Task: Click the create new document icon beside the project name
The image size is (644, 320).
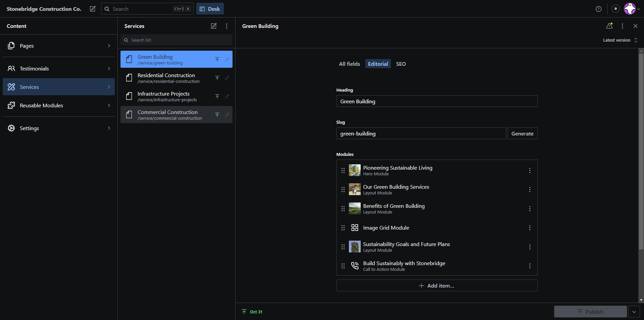Action: 93,9
